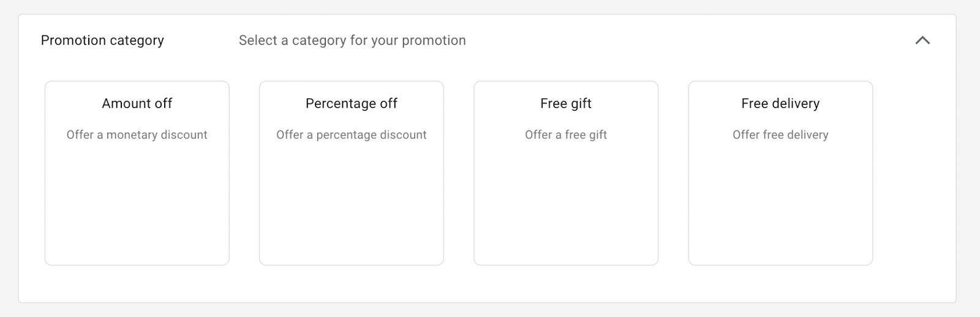The width and height of the screenshot is (980, 317).
Task: Click the "Percentage off" card title
Action: (x=351, y=103)
